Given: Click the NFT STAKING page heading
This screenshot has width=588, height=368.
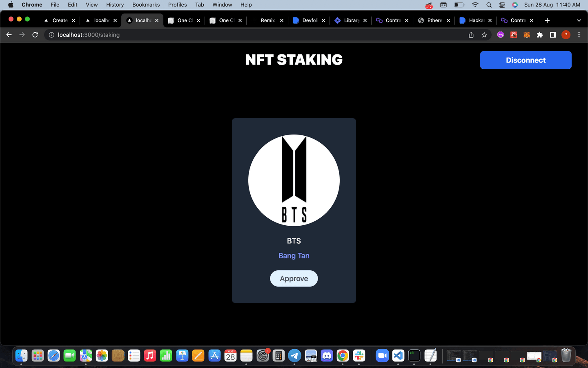Looking at the screenshot, I should coord(294,60).
